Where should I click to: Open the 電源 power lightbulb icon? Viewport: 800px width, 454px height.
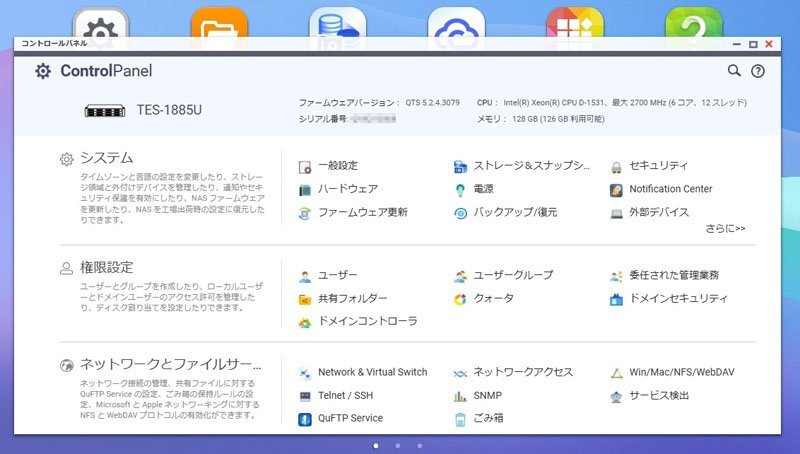(460, 190)
